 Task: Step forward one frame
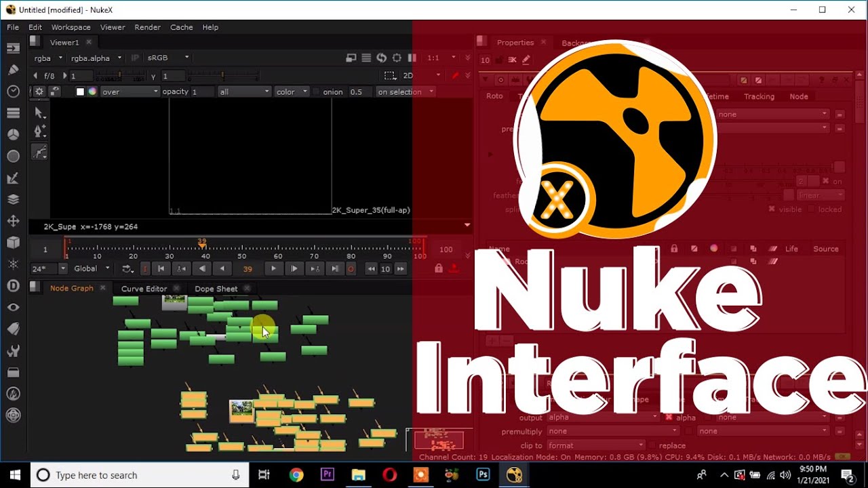click(294, 269)
